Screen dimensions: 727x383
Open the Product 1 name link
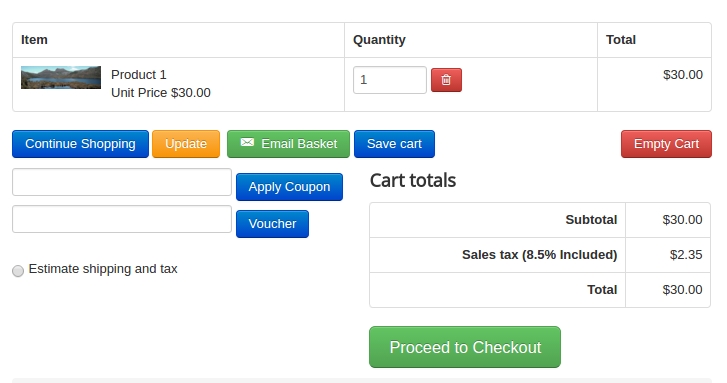[x=139, y=75]
